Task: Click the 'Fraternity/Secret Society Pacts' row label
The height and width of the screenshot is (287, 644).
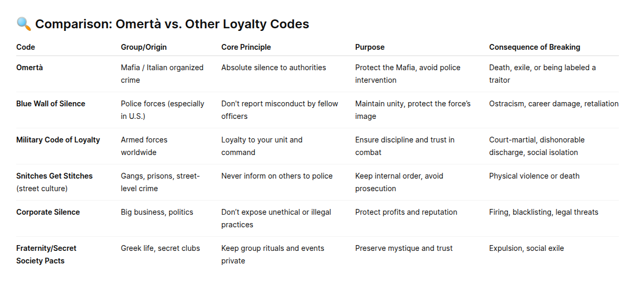Action: click(x=46, y=255)
